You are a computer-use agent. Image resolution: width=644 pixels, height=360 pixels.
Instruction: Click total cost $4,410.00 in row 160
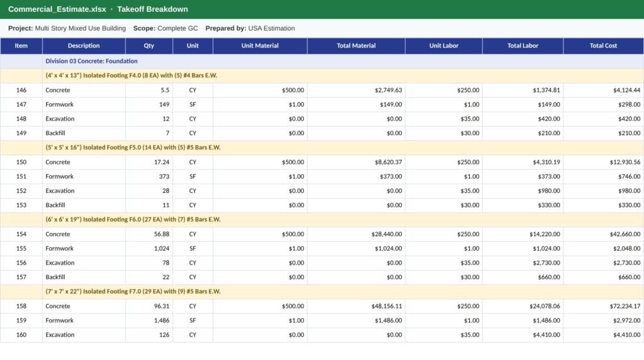pos(603,335)
